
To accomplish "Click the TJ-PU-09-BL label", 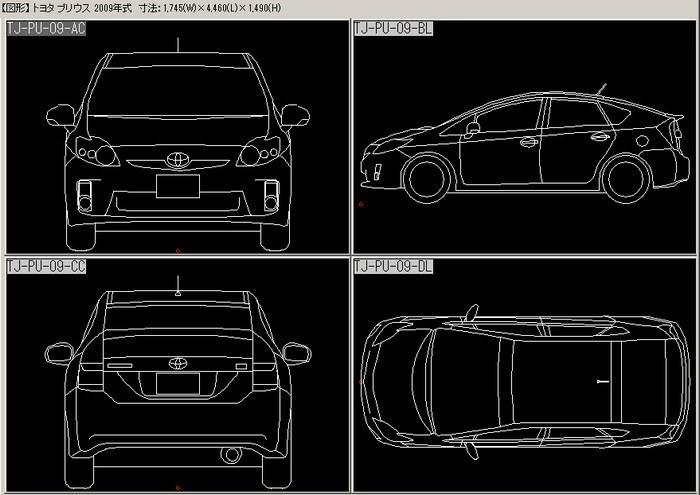I will (393, 29).
